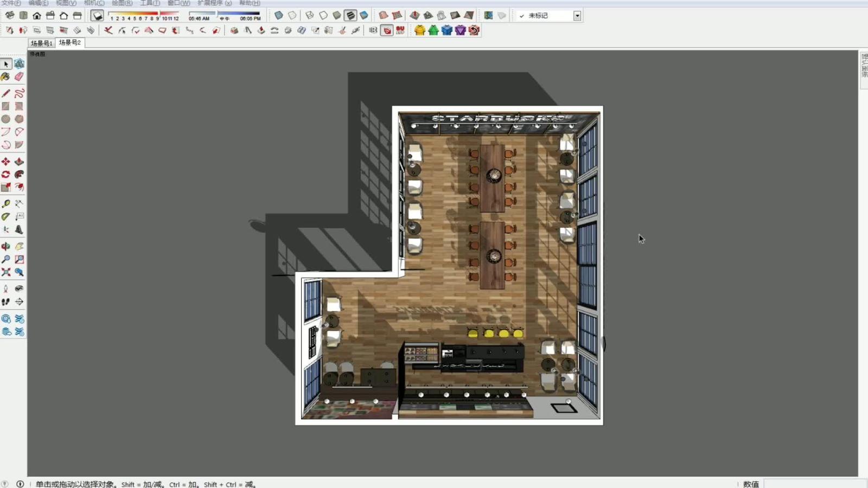Pick the Eraser tool
The width and height of the screenshot is (868, 488).
(20, 77)
